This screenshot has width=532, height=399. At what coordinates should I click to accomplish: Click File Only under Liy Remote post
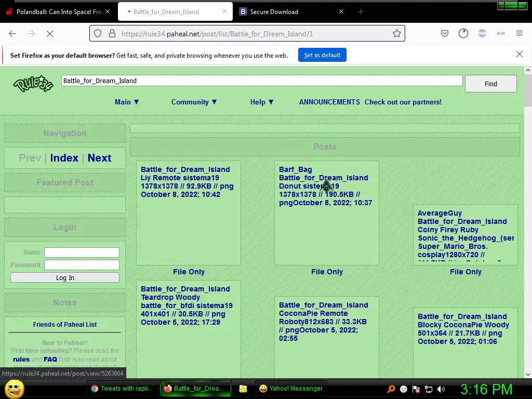click(x=189, y=272)
